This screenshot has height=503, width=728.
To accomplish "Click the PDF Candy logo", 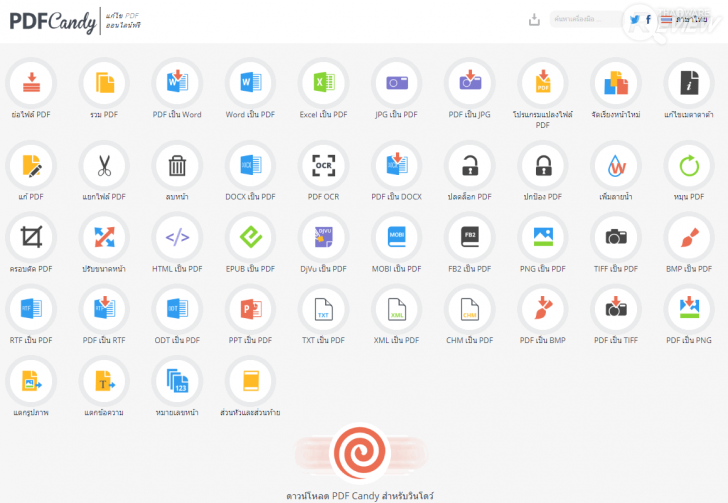I will [x=52, y=21].
